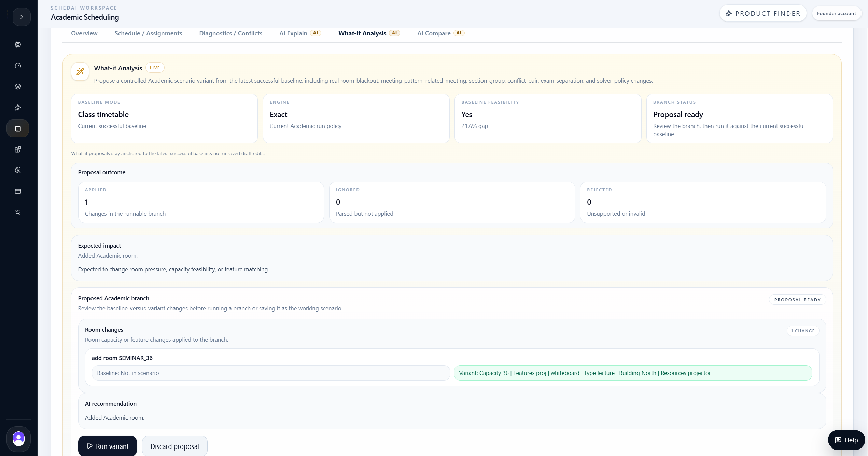Open the sliders settings icon in sidebar
The height and width of the screenshot is (456, 868).
(18, 212)
